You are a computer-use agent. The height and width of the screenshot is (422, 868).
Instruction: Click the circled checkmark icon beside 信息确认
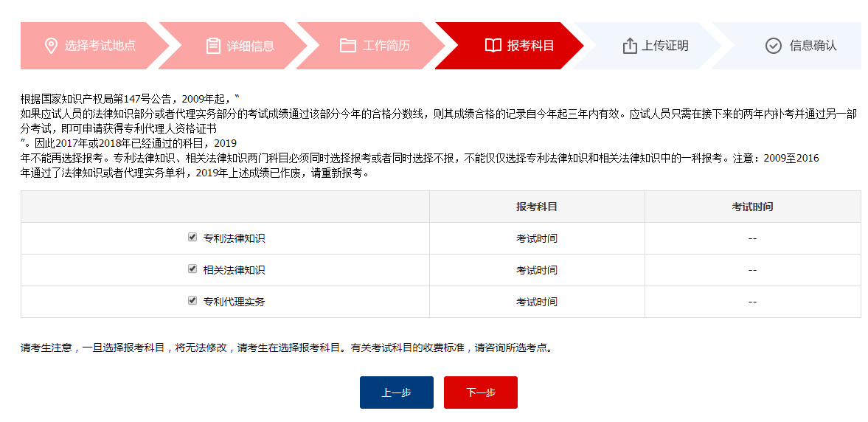click(x=773, y=46)
